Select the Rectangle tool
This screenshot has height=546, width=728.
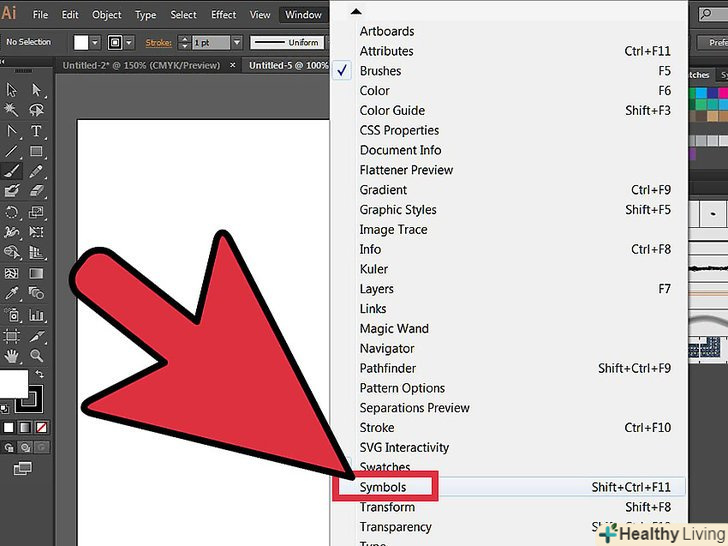click(36, 151)
